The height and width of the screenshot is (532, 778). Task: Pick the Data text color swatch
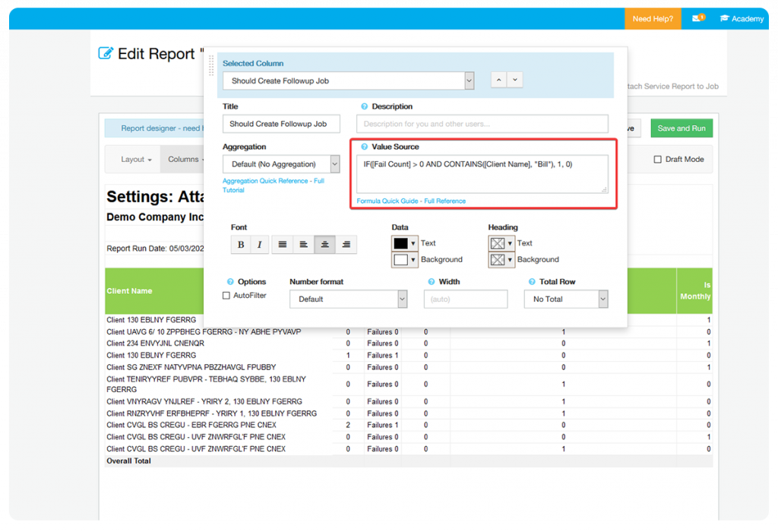[x=400, y=243]
